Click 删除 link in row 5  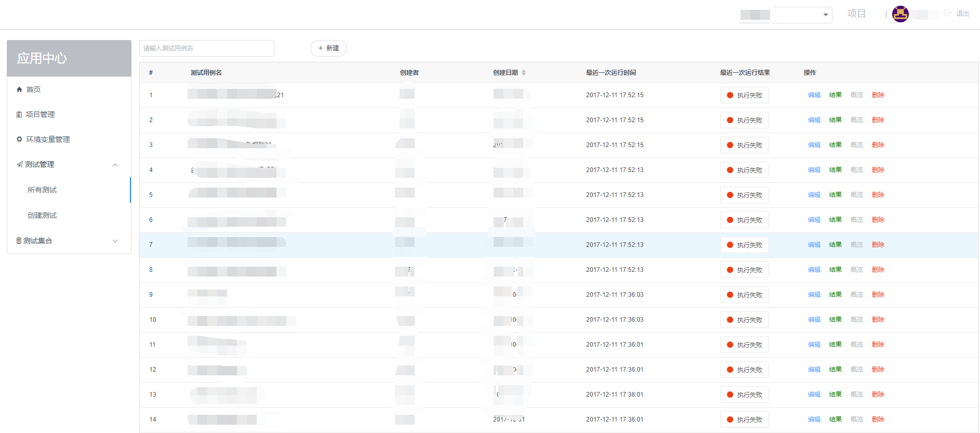878,195
